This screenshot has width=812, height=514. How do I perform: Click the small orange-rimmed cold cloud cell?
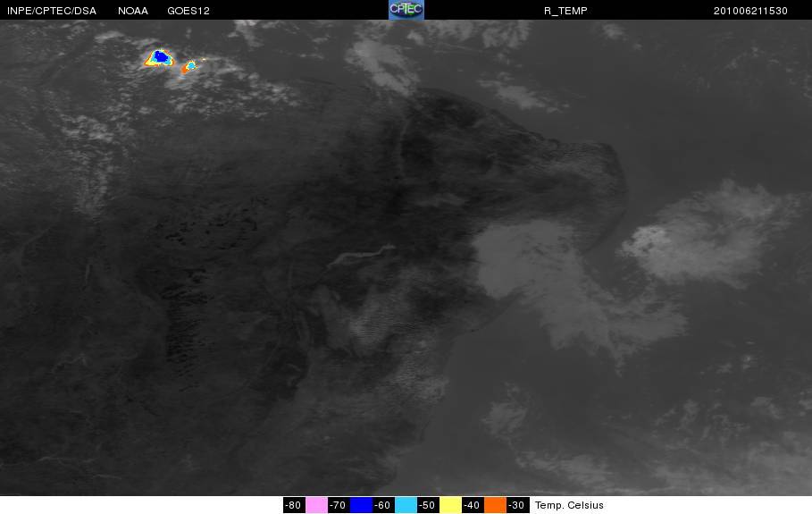(190, 66)
